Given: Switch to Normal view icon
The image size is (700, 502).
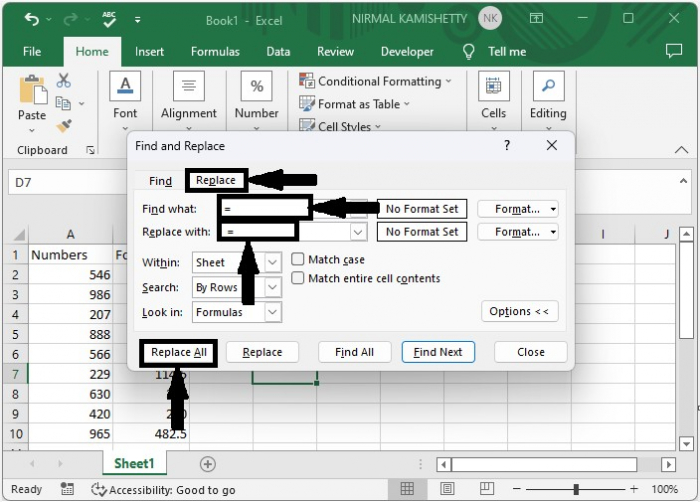Looking at the screenshot, I should click(407, 489).
